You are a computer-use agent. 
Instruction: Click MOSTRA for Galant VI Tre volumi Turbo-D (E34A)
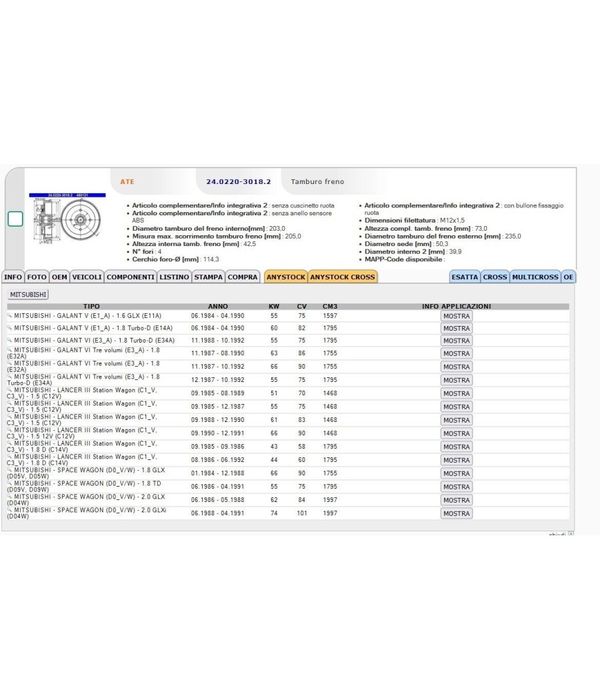[456, 381]
